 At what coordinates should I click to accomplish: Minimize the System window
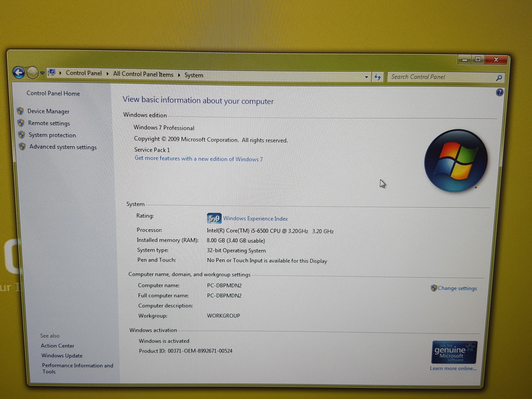point(465,59)
